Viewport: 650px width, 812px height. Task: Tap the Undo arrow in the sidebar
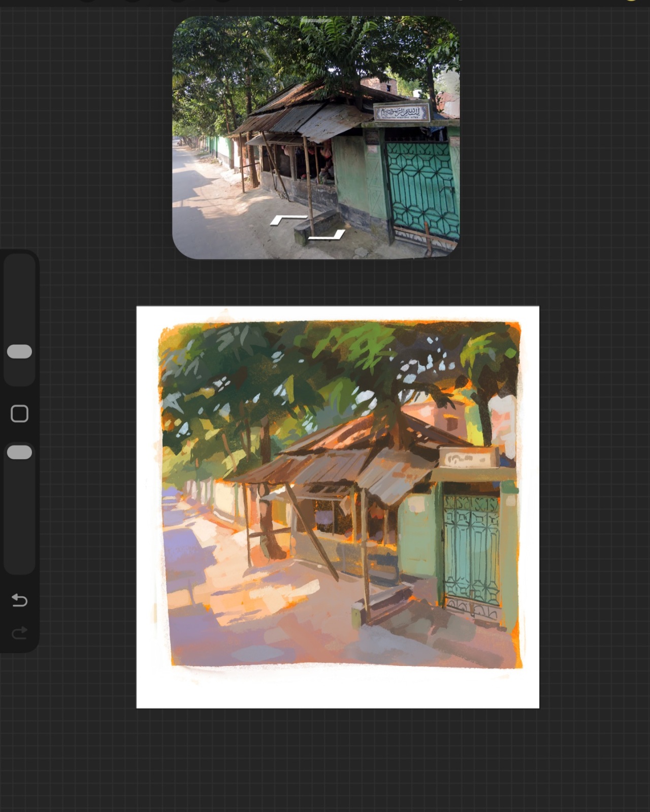point(19,600)
